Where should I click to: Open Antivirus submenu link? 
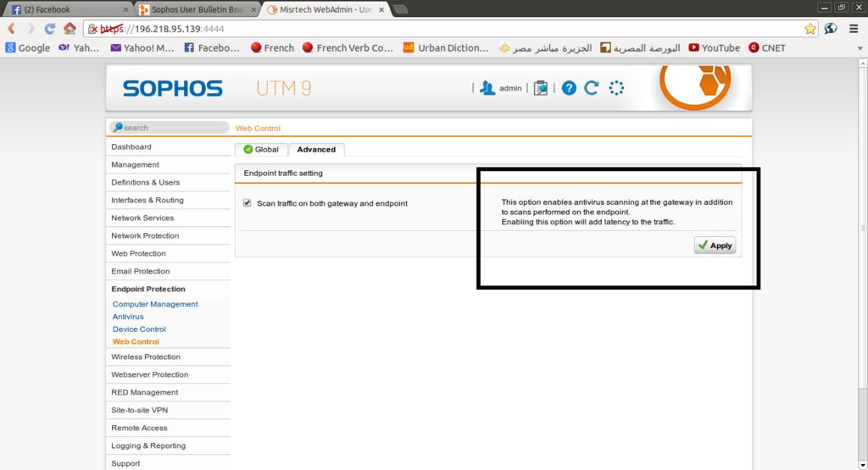[x=128, y=316]
